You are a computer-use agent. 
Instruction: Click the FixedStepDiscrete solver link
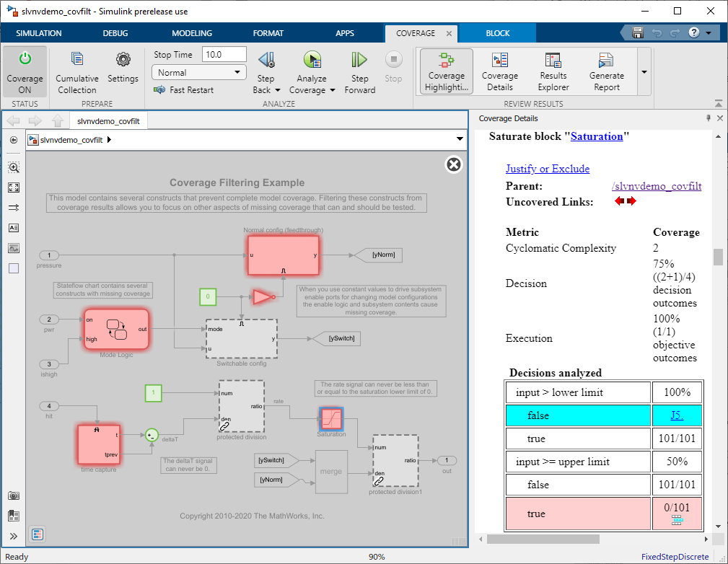(x=675, y=557)
